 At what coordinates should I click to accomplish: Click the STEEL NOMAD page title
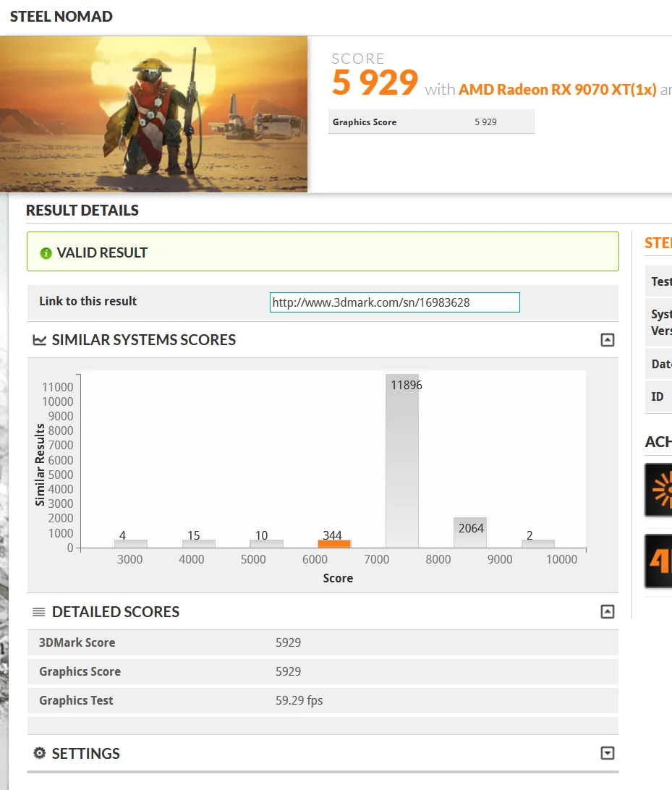[61, 17]
